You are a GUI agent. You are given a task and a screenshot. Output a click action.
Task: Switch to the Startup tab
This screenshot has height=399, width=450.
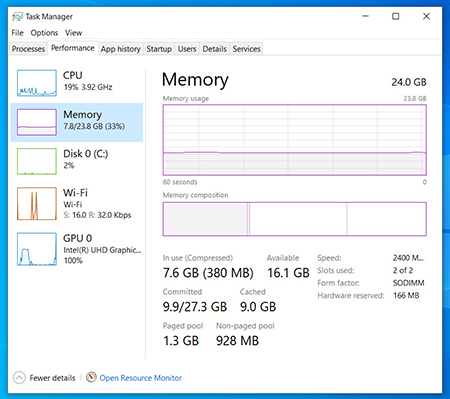click(x=159, y=49)
